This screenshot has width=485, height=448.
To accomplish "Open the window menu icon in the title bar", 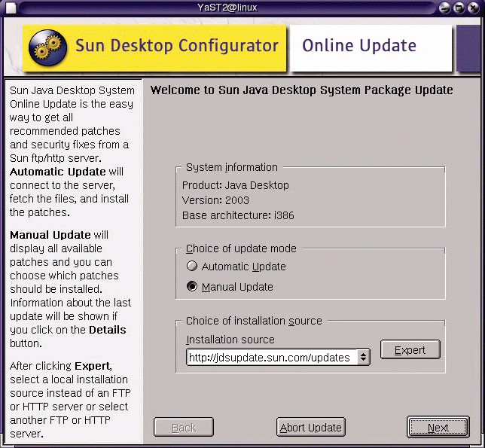I will tap(8, 8).
